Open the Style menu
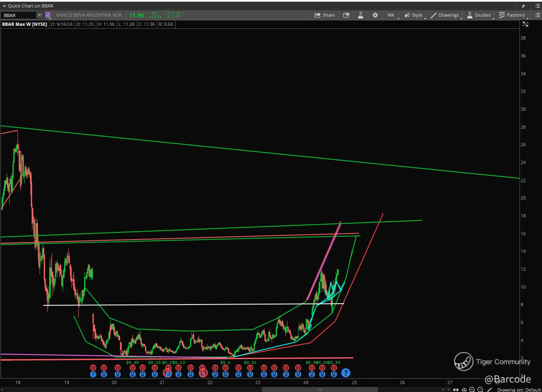The width and height of the screenshot is (542, 392). [x=414, y=15]
